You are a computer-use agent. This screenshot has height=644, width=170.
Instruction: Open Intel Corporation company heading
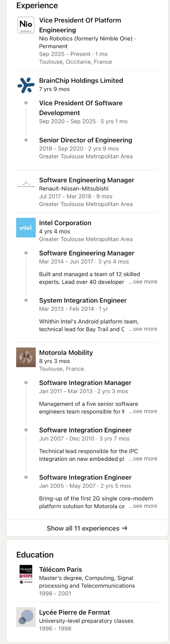(x=65, y=223)
